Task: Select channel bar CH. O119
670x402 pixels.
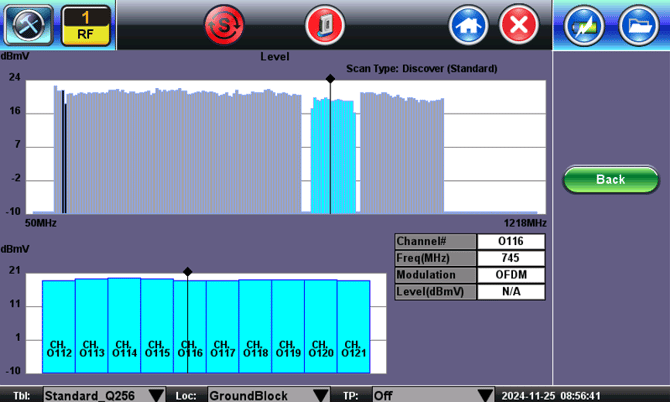Action: [x=288, y=326]
